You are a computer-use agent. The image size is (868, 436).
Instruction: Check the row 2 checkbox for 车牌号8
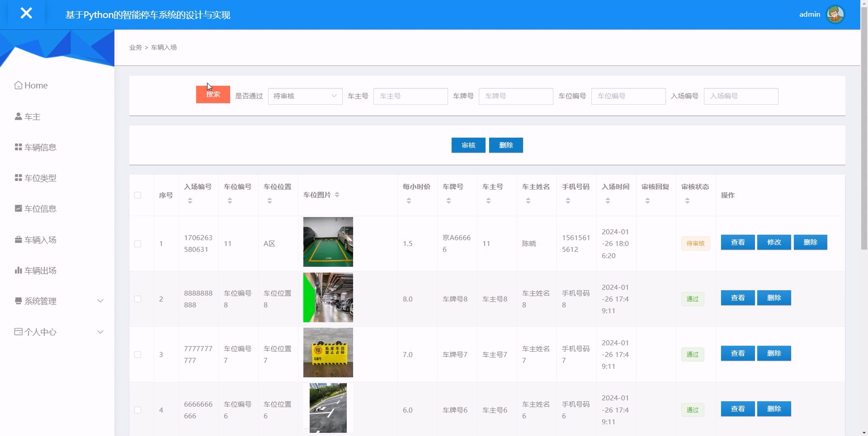[x=137, y=299]
